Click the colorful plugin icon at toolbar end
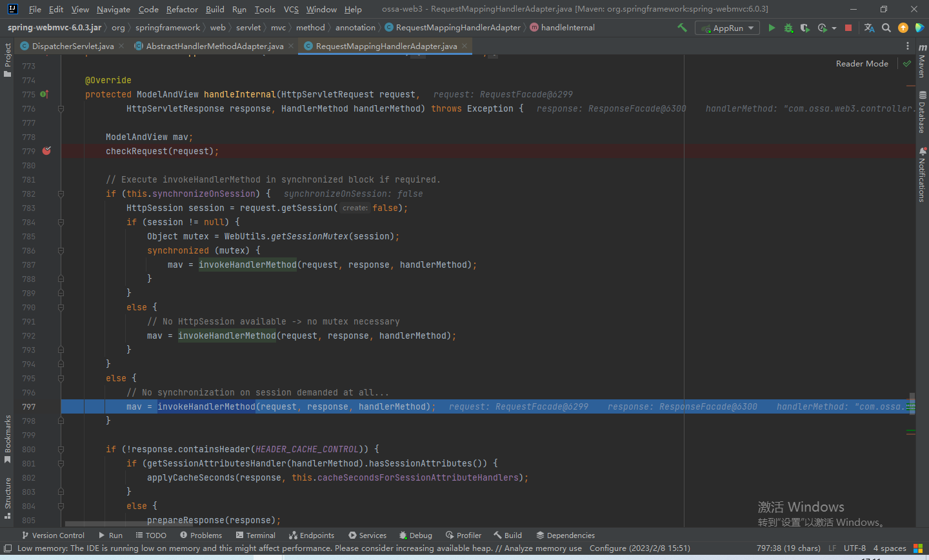The image size is (929, 560). pos(920,28)
